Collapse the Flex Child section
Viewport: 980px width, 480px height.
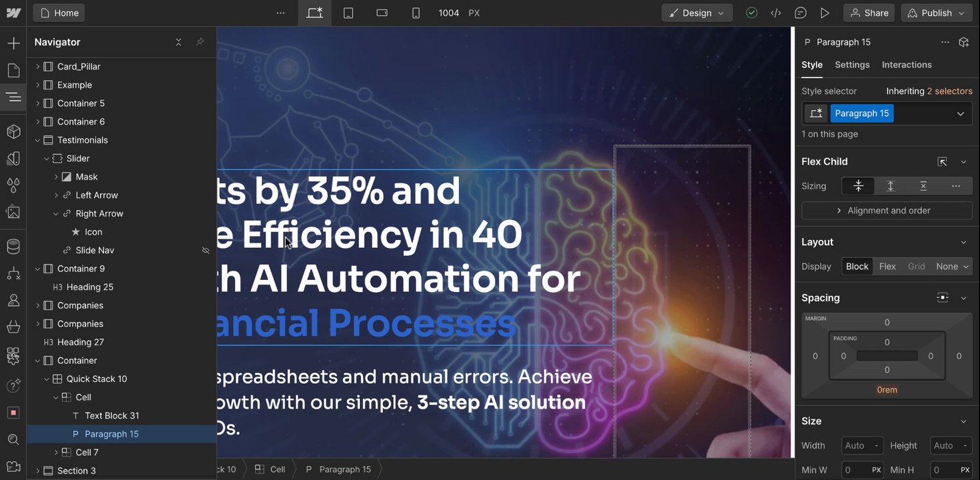pyautogui.click(x=963, y=161)
